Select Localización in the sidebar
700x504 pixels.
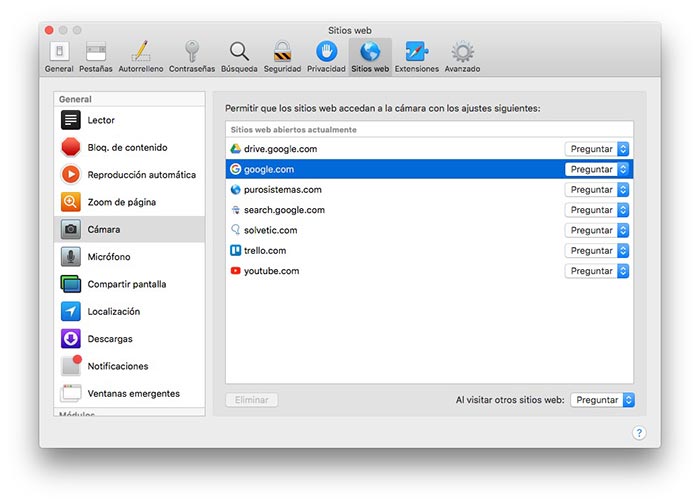(129, 311)
